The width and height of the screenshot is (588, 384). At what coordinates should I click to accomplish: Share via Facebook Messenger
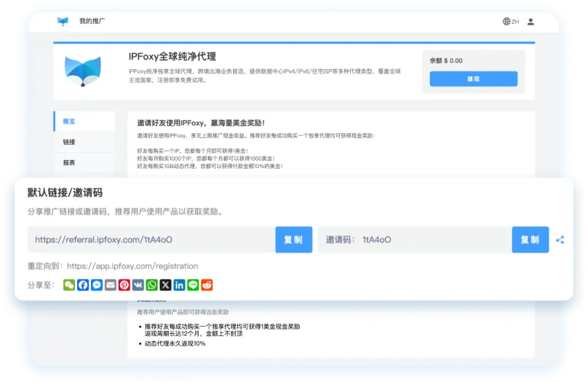click(97, 285)
